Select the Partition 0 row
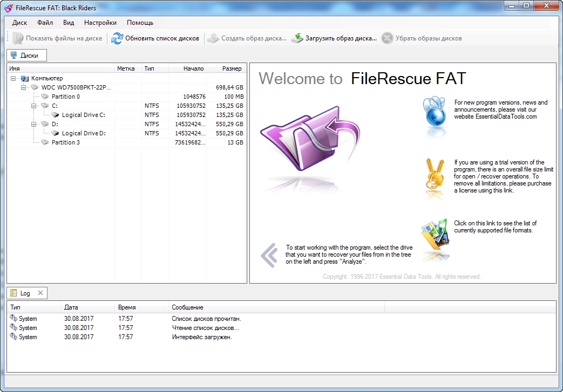The height and width of the screenshot is (392, 563). click(x=126, y=97)
